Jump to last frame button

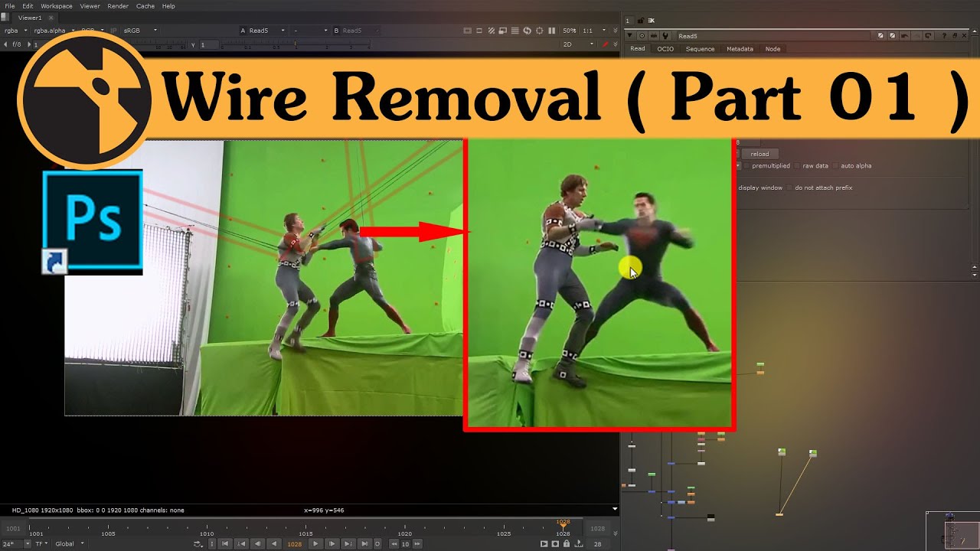click(364, 544)
